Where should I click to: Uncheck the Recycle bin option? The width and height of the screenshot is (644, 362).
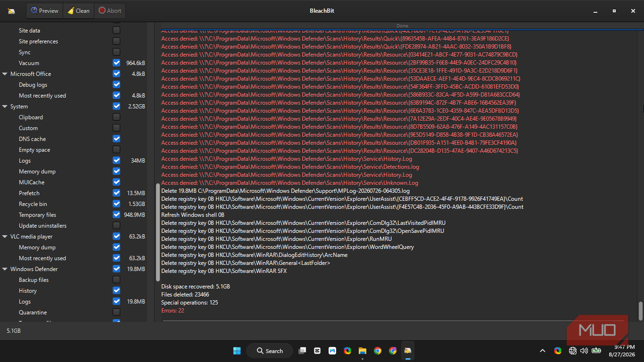(116, 204)
